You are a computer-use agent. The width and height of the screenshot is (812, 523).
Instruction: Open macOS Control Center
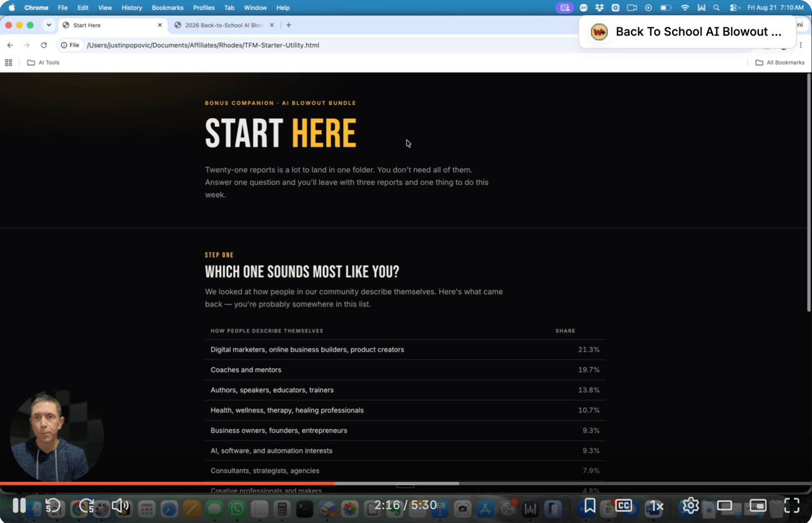pyautogui.click(x=735, y=7)
